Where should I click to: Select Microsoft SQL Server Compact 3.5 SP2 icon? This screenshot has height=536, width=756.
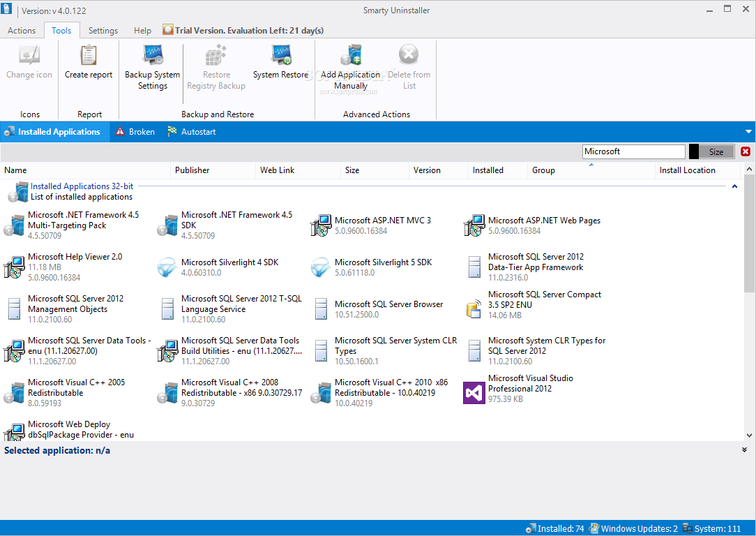click(x=474, y=308)
